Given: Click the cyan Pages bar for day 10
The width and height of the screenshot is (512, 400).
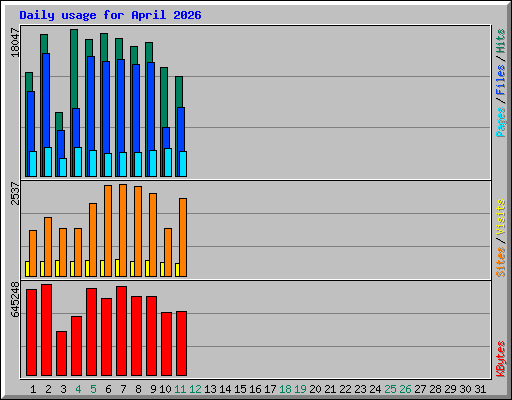Looking at the screenshot, I should pos(168,162).
